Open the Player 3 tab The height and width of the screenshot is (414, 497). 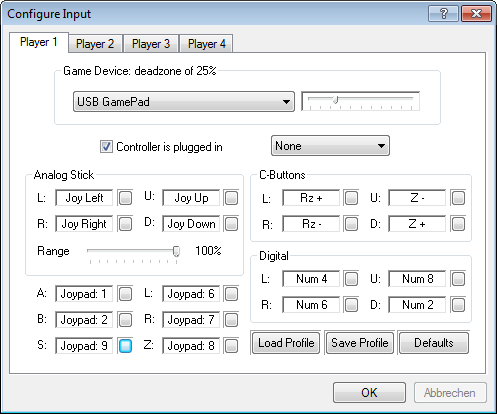[151, 44]
